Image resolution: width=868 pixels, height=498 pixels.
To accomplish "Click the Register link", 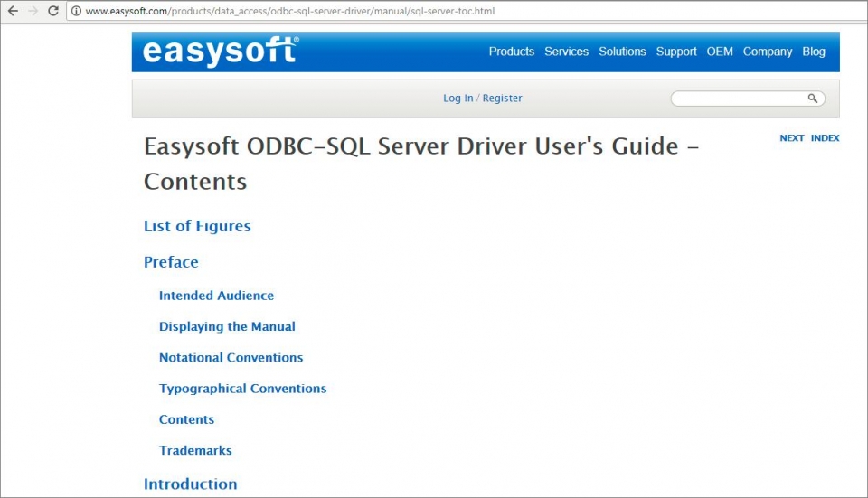I will (502, 99).
